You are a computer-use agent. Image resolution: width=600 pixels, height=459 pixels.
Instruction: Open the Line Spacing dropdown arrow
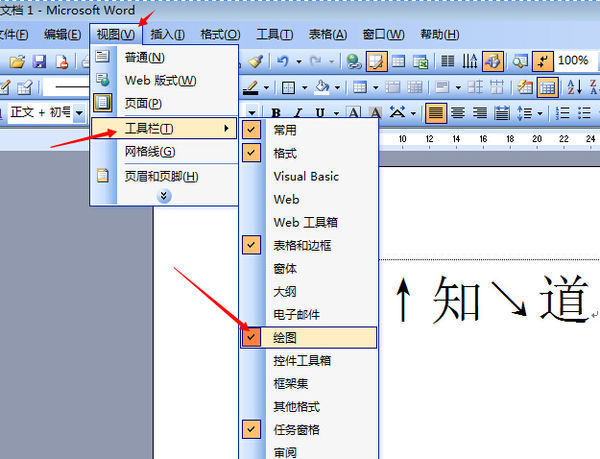pos(540,113)
